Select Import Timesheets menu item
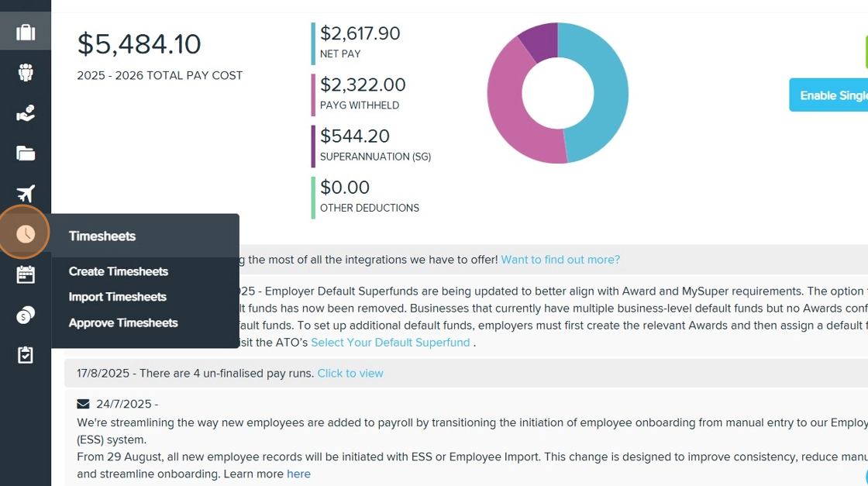 (x=118, y=297)
